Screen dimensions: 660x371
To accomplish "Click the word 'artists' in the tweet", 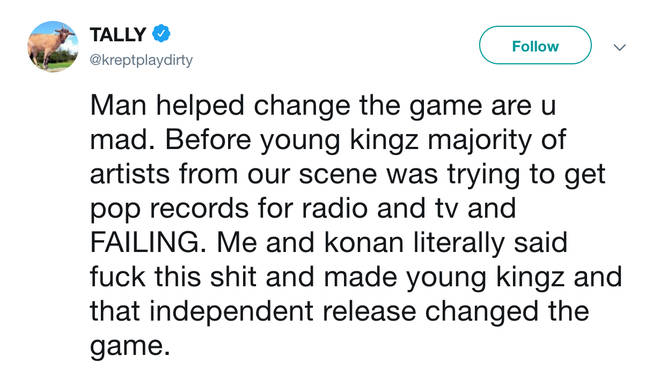I will pos(130,174).
